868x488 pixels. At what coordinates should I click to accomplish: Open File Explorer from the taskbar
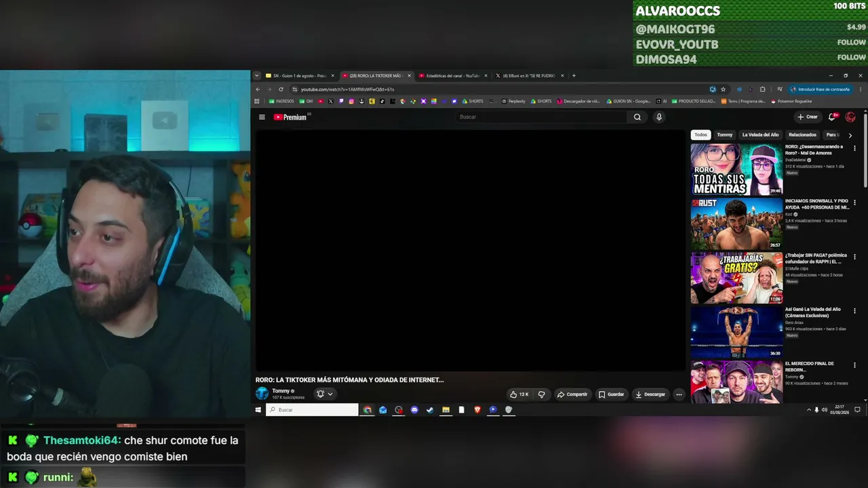pos(446,410)
